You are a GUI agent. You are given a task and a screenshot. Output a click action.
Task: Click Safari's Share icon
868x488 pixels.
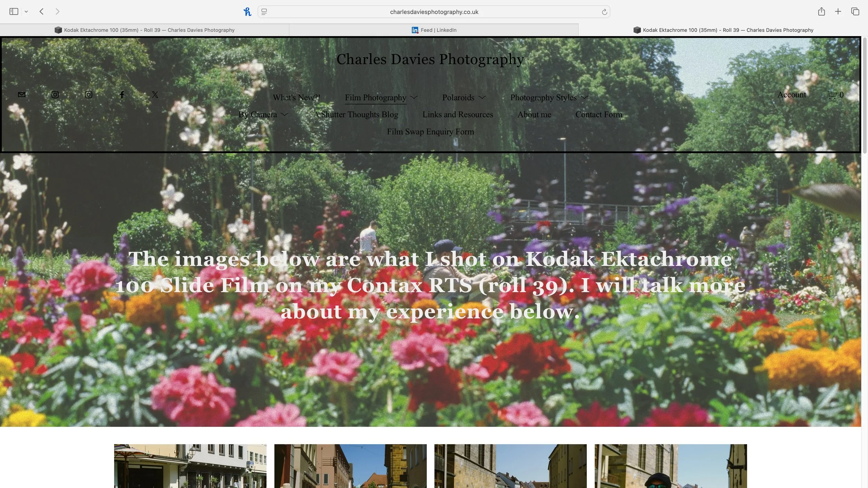821,11
